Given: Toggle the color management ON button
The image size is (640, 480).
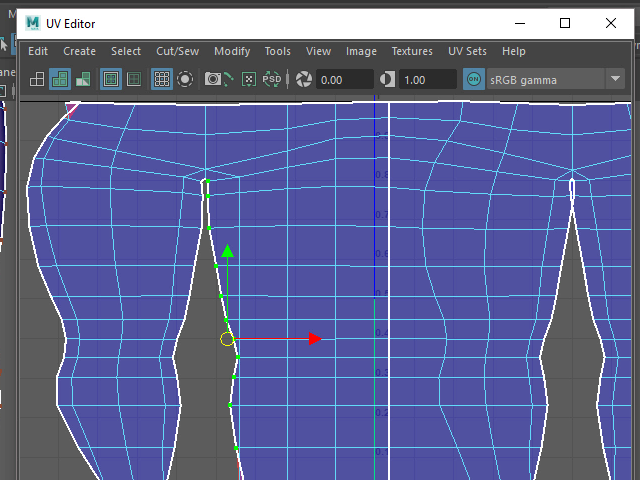Looking at the screenshot, I should click(473, 79).
